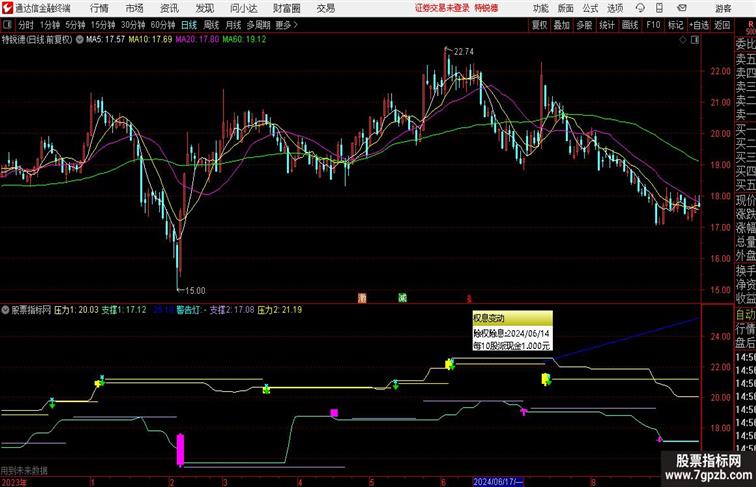Click the mobile phone icon
Screen dimensions: 756x487
click(x=659, y=8)
